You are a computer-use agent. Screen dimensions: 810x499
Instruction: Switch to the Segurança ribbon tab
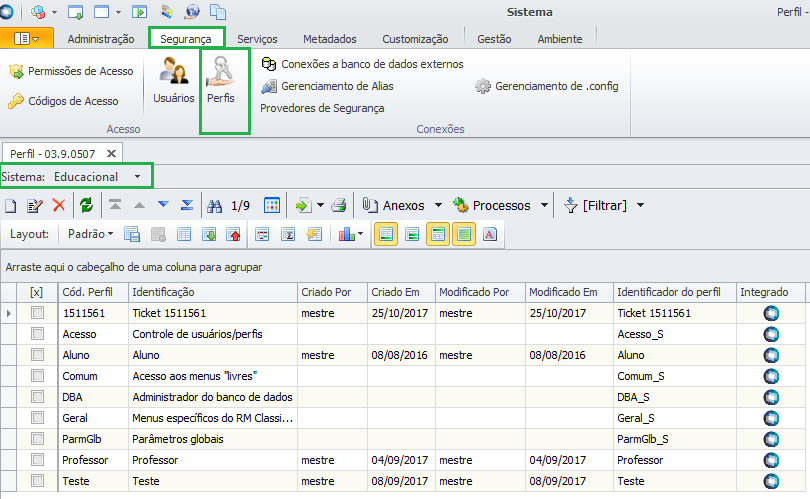[185, 39]
